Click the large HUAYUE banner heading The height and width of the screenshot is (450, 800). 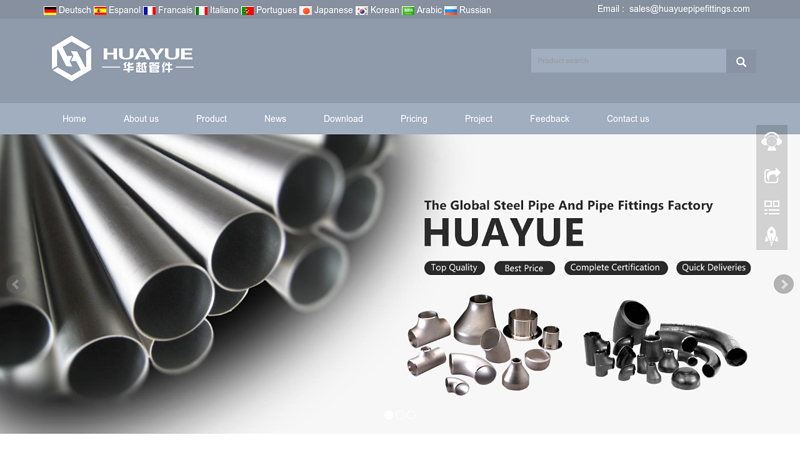[504, 233]
